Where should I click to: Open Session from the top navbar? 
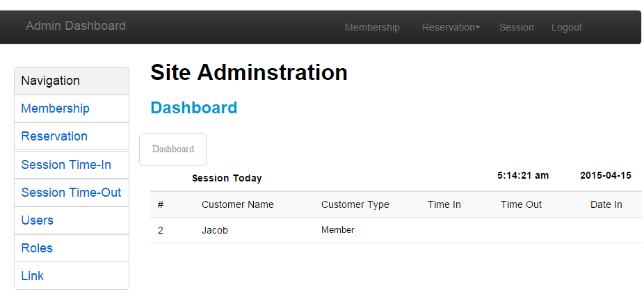(516, 28)
